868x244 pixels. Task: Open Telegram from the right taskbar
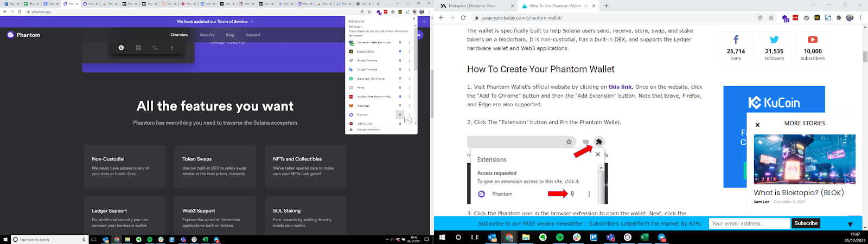(x=662, y=237)
